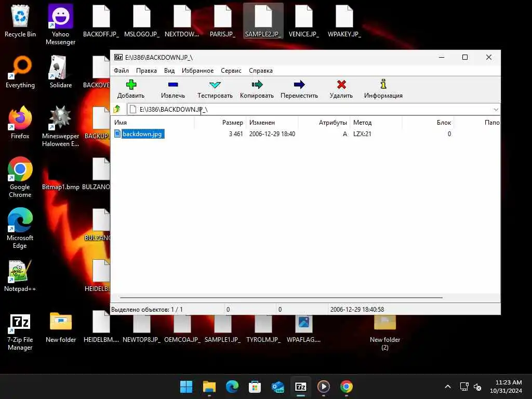
Task: Select the Minesweeper Halloween desktop icon
Action: coord(60,126)
